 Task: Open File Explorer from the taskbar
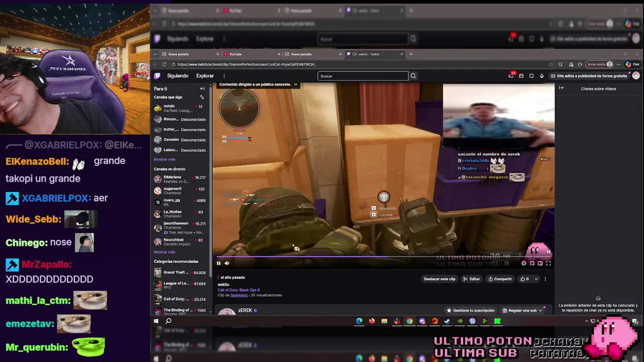[384, 321]
